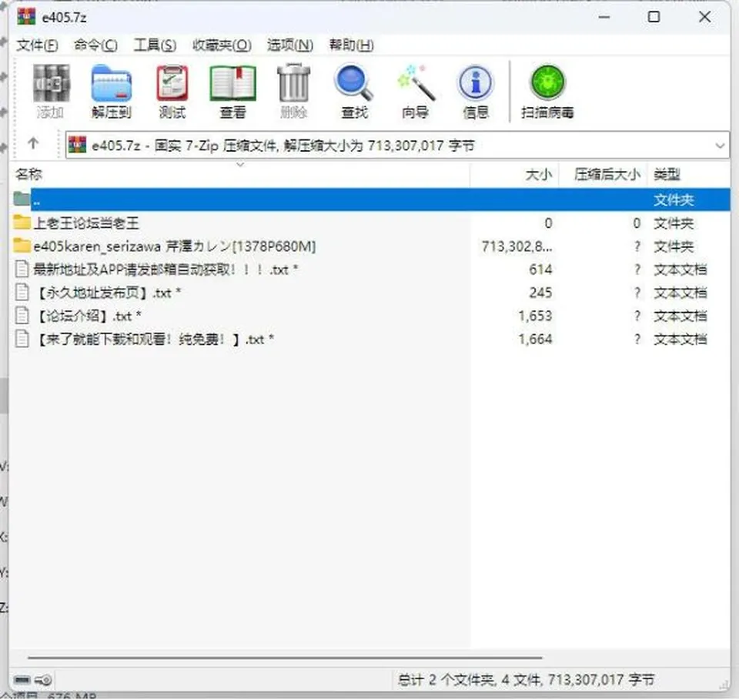This screenshot has height=700, width=739.
Task: Go up one folder level arrow
Action: click(33, 143)
